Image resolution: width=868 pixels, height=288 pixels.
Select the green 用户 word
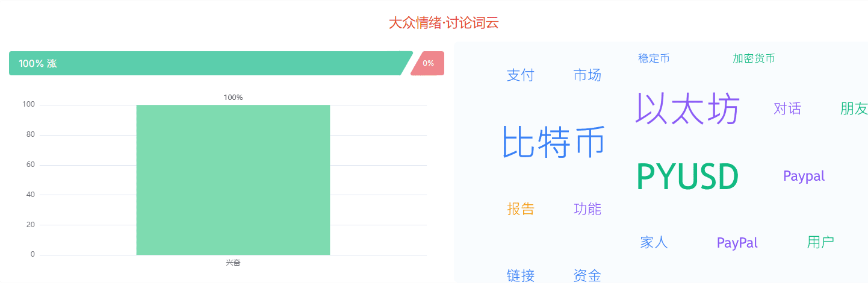coord(820,243)
